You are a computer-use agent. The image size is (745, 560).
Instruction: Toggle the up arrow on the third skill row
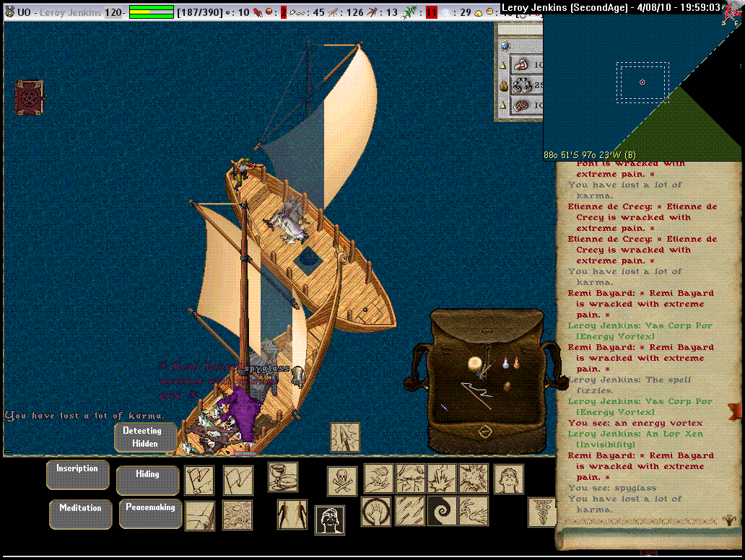coord(504,106)
